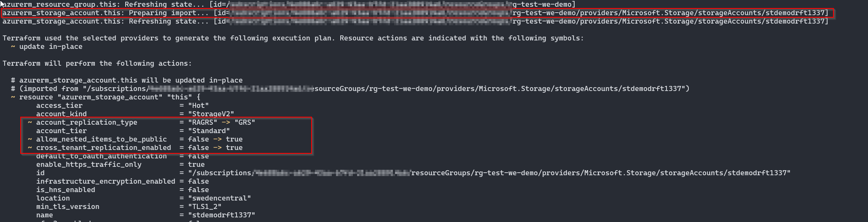Click the is_hns_enabled attribute name
Screen dimensions: 868x222
click(66, 190)
